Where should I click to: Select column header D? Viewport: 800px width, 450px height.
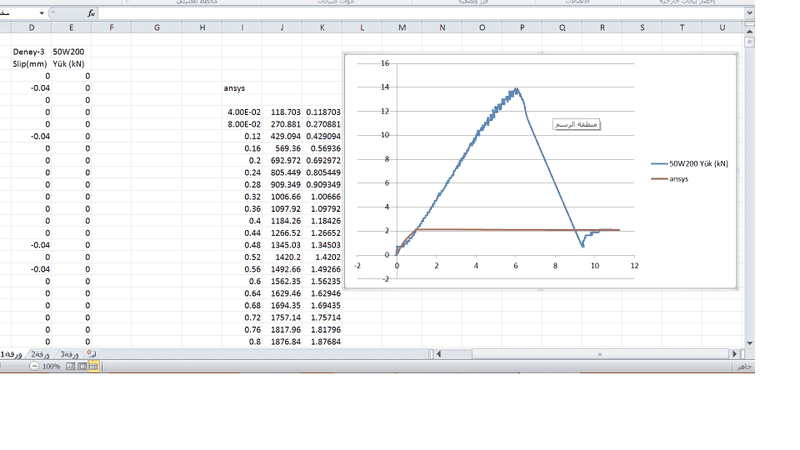[30, 27]
